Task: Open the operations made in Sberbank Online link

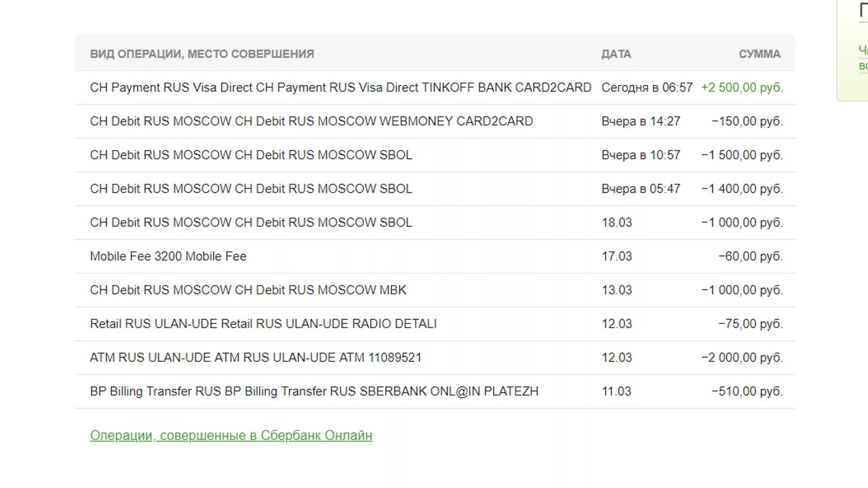Action: [231, 436]
